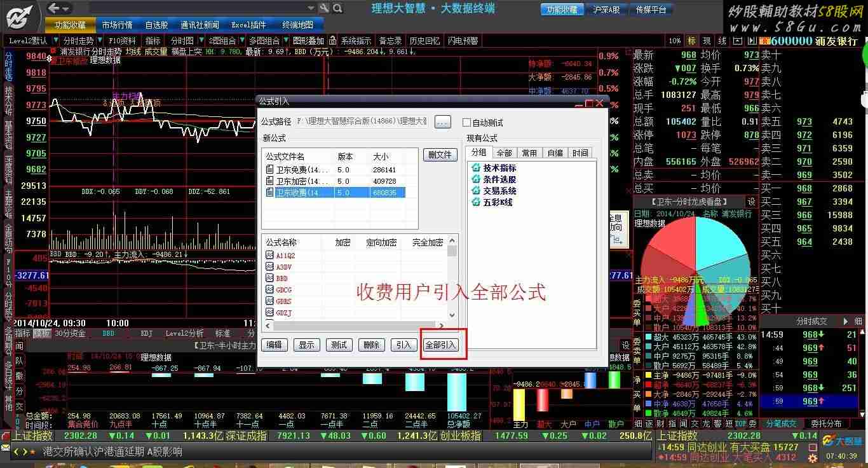Click the A3DV formula icon

pos(269,267)
